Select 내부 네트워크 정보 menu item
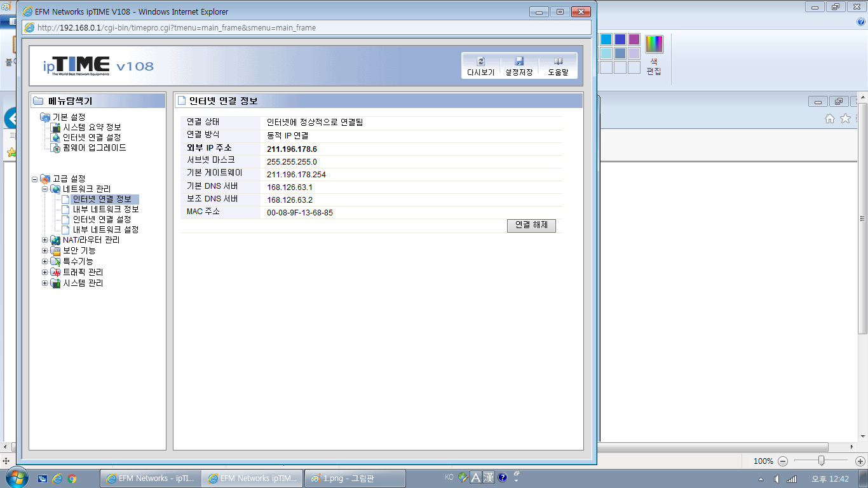The height and width of the screenshot is (488, 868). point(105,209)
